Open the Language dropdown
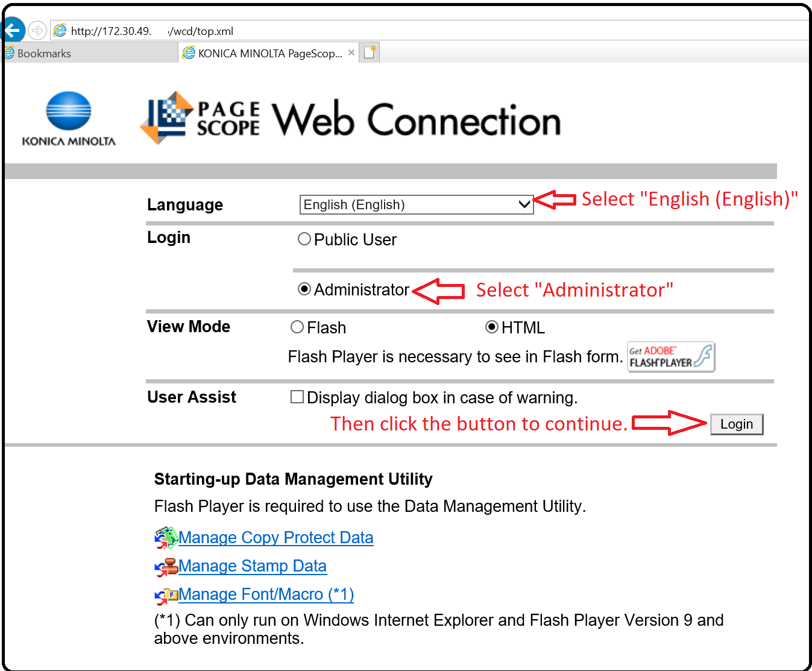 coord(417,204)
